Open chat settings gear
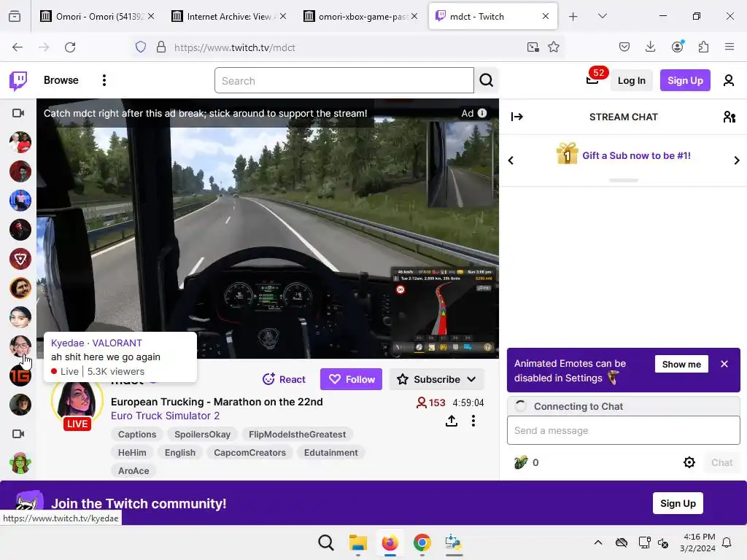747x560 pixels. (689, 462)
